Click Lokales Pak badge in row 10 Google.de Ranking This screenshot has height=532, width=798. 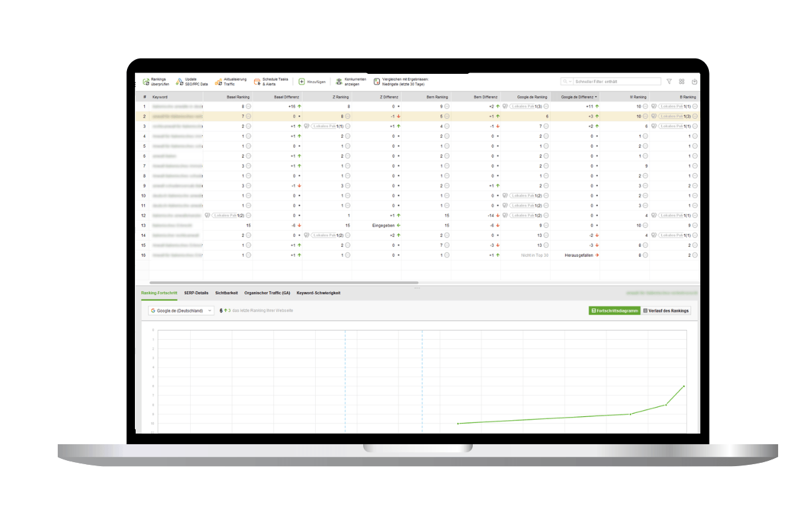pyautogui.click(x=521, y=196)
